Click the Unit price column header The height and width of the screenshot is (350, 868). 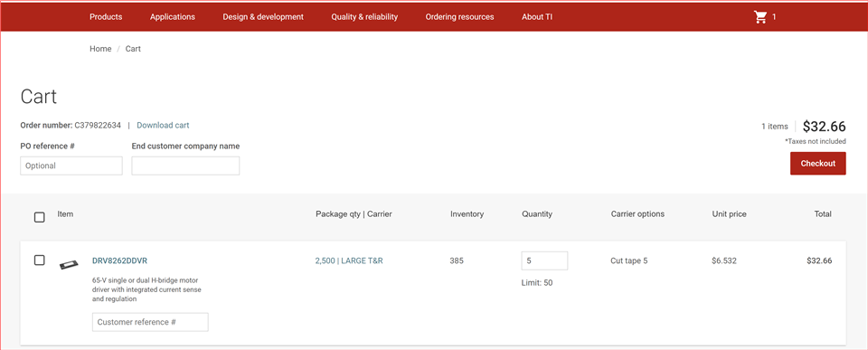tap(729, 213)
